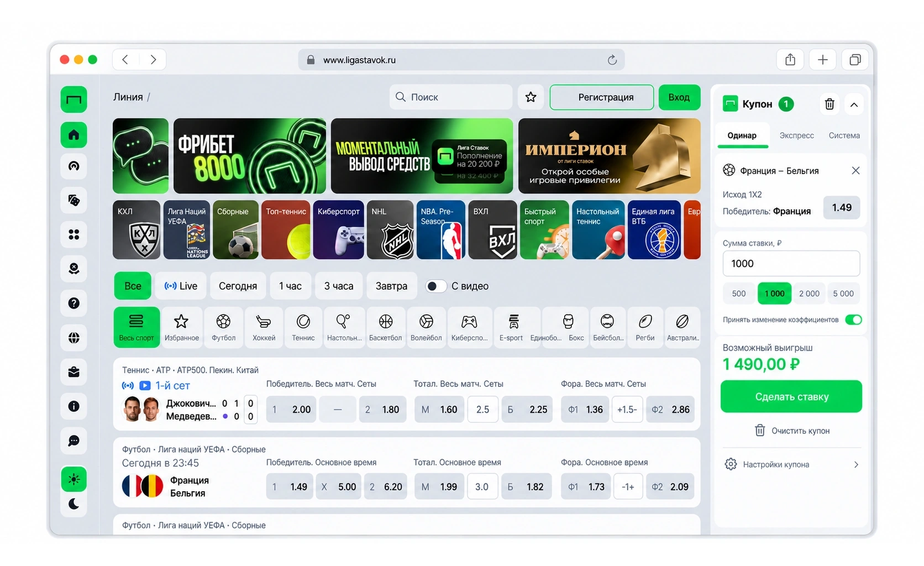
Task: Open the home icon in the sidebar
Action: 73,135
